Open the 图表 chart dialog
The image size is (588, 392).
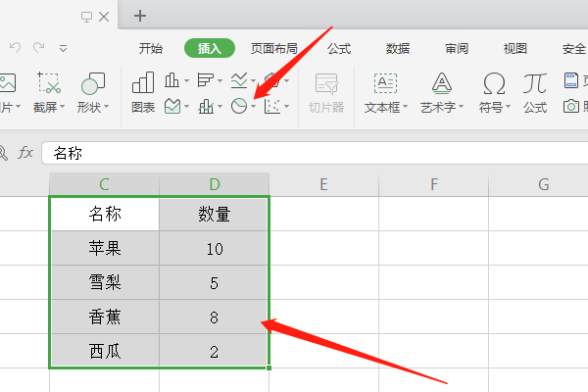click(x=143, y=92)
